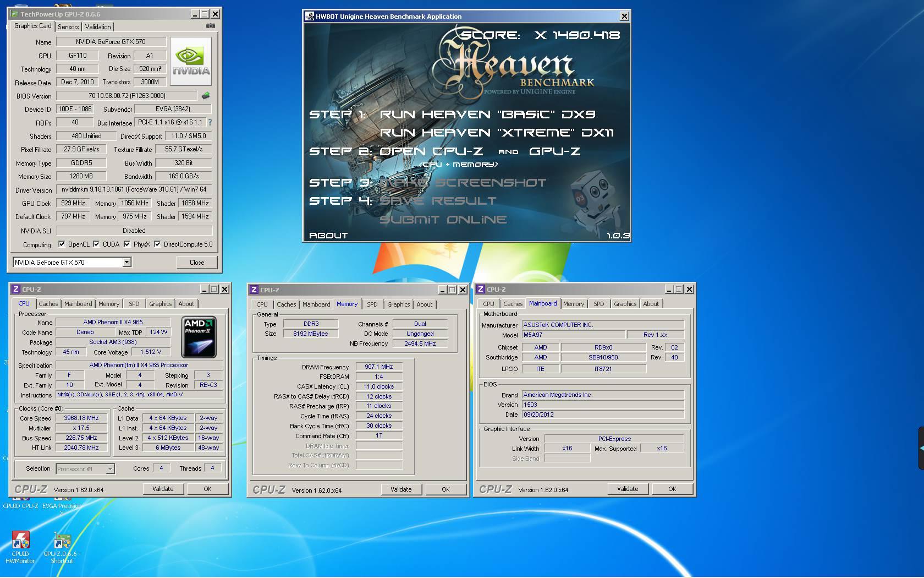924x578 pixels.
Task: Toggle the OpenCL checkbox in GPU-Z
Action: pos(62,244)
